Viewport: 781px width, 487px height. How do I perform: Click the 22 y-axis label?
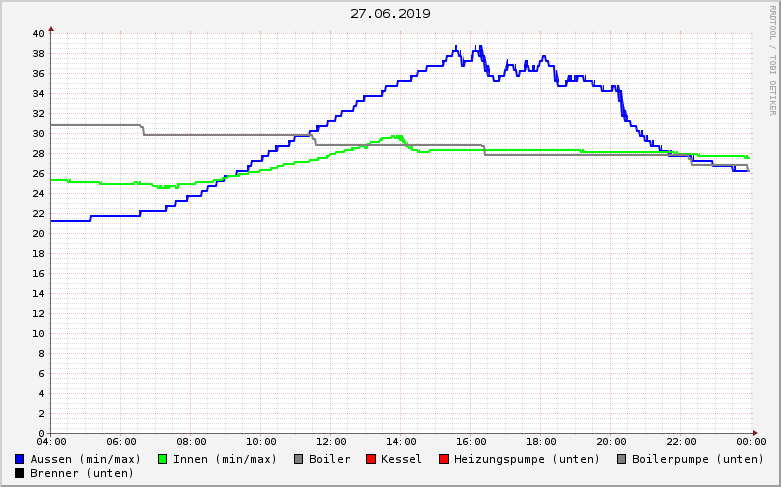(39, 214)
